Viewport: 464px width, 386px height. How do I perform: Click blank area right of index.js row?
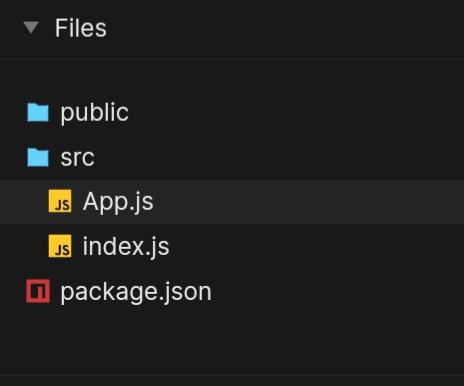[x=317, y=247]
